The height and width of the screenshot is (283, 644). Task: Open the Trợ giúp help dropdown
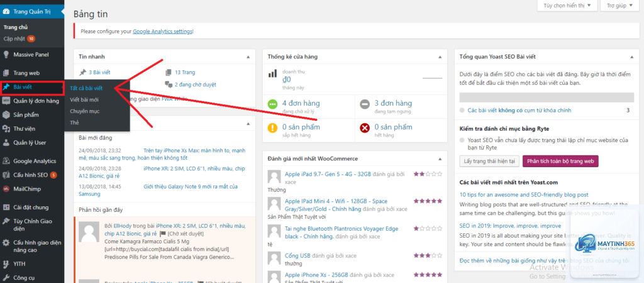(619, 6)
